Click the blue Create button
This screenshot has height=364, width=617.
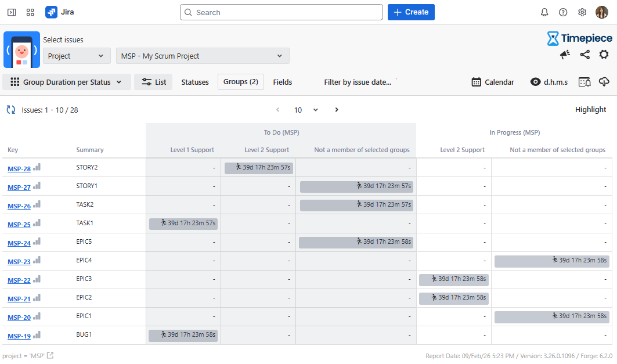point(411,12)
